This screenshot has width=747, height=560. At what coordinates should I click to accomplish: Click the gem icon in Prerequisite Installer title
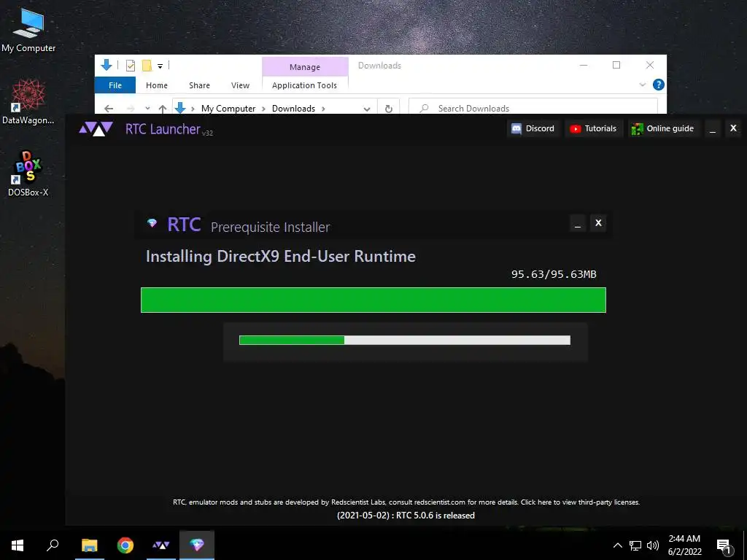(x=152, y=223)
